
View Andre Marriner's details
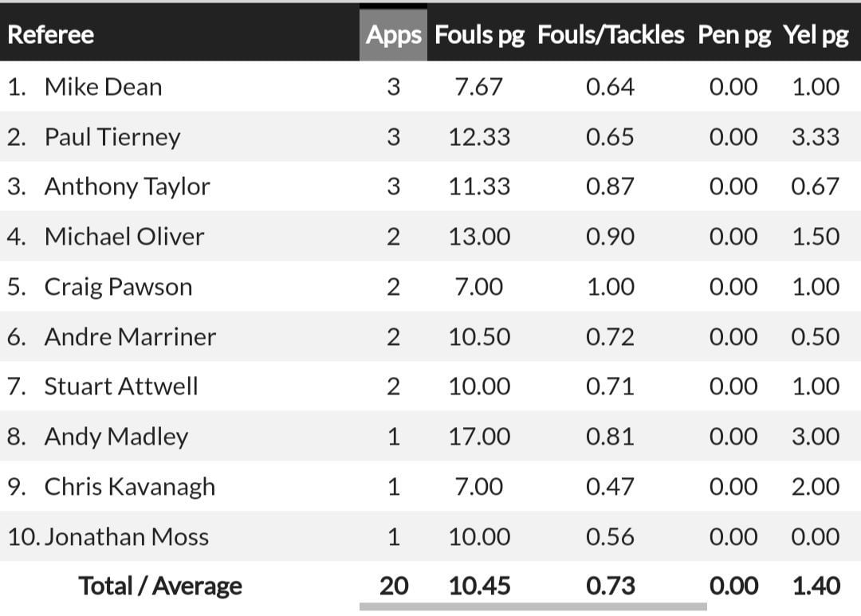(x=130, y=337)
